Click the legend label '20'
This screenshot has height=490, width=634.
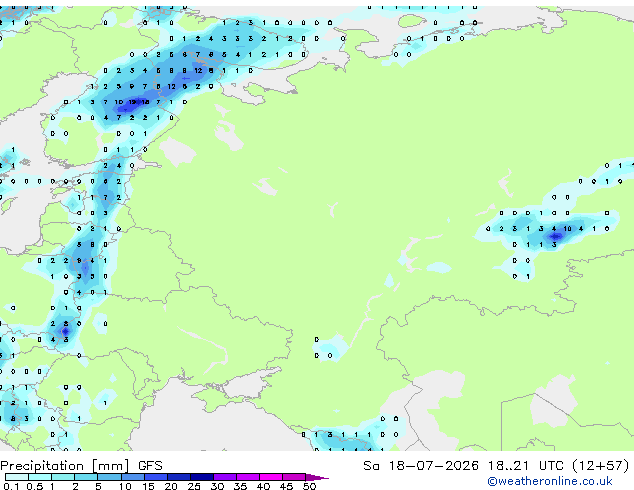tap(171, 486)
